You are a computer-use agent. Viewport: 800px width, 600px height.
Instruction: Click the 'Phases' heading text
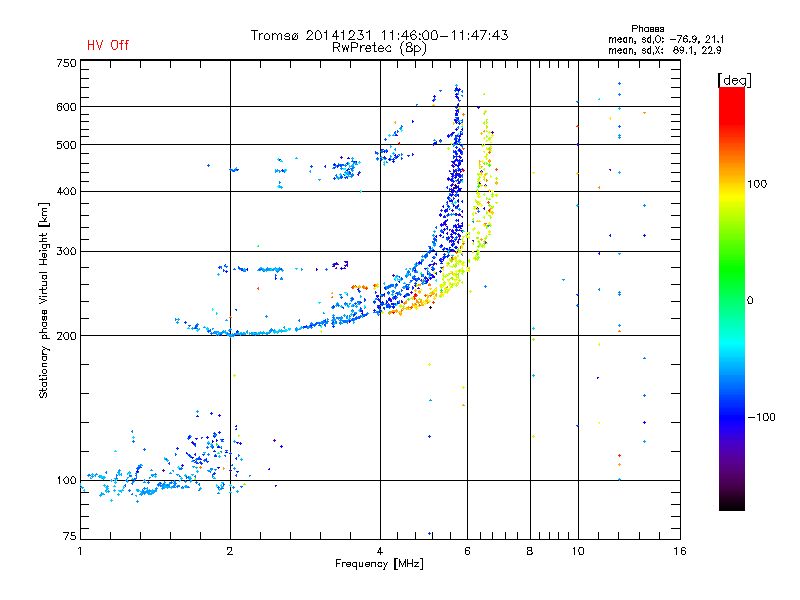point(647,29)
